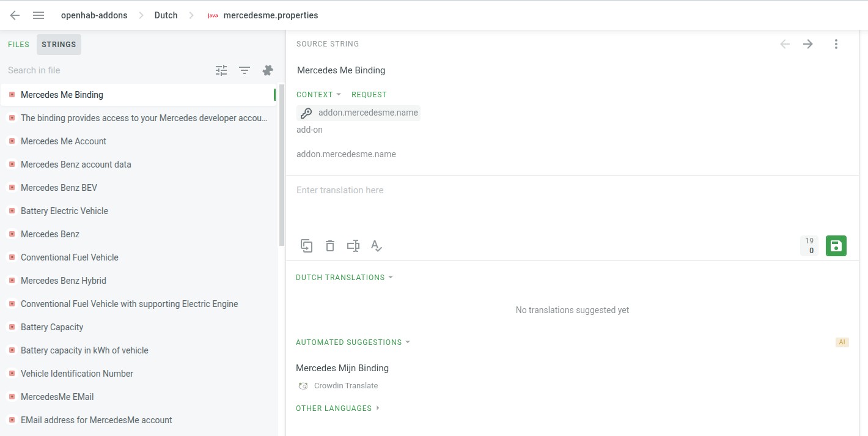Click the source text Mercedes Me Binding
Screen dimensions: 868x436
341,70
